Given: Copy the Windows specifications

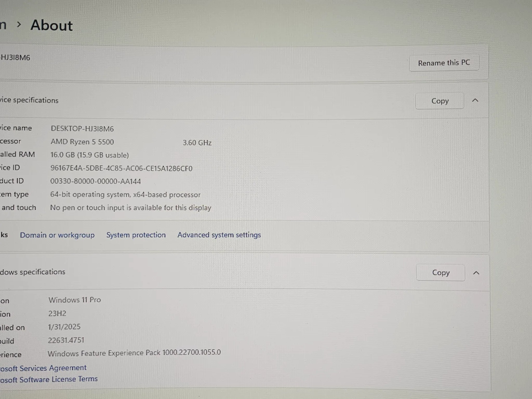Looking at the screenshot, I should click(441, 272).
